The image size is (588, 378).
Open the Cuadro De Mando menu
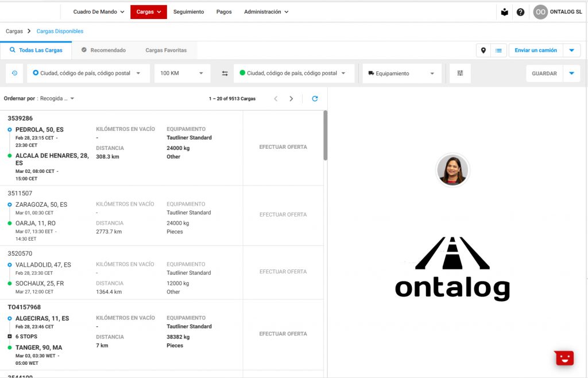pos(98,12)
